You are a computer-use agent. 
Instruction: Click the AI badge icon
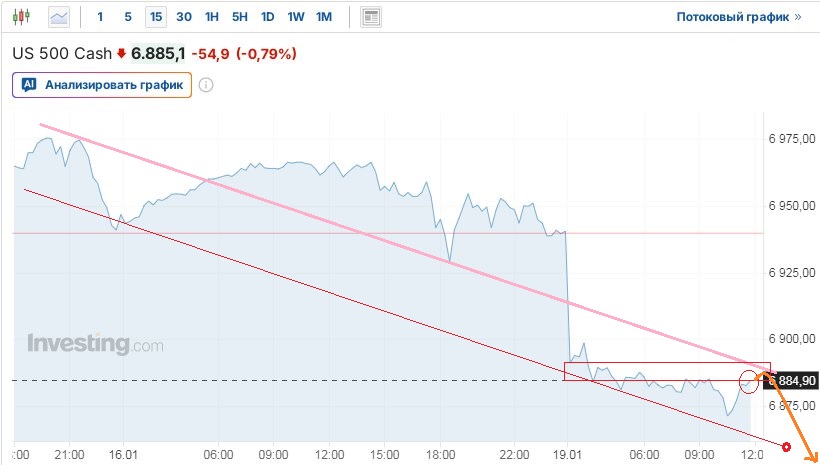click(x=29, y=85)
